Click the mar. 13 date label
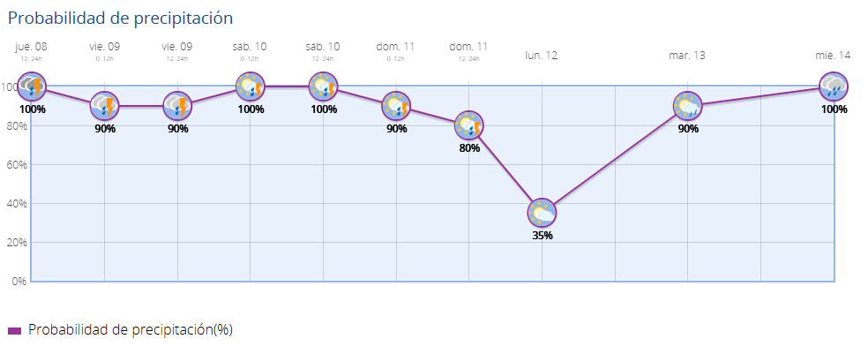 pos(687,56)
